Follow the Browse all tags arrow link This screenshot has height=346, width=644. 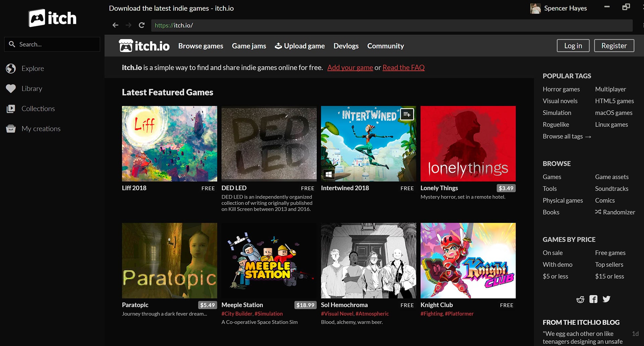click(566, 136)
